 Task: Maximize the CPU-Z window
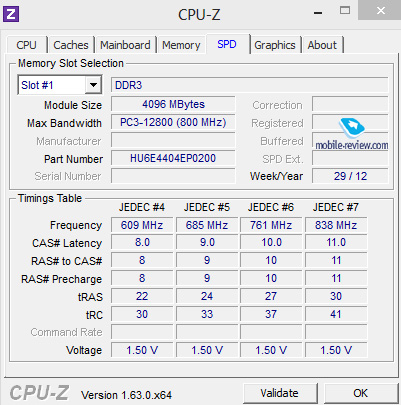click(x=345, y=10)
